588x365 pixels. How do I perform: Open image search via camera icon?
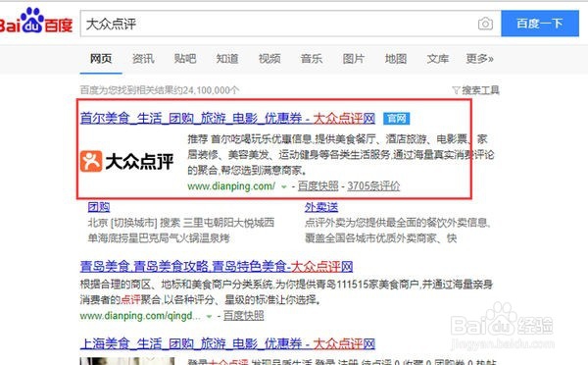click(x=485, y=24)
